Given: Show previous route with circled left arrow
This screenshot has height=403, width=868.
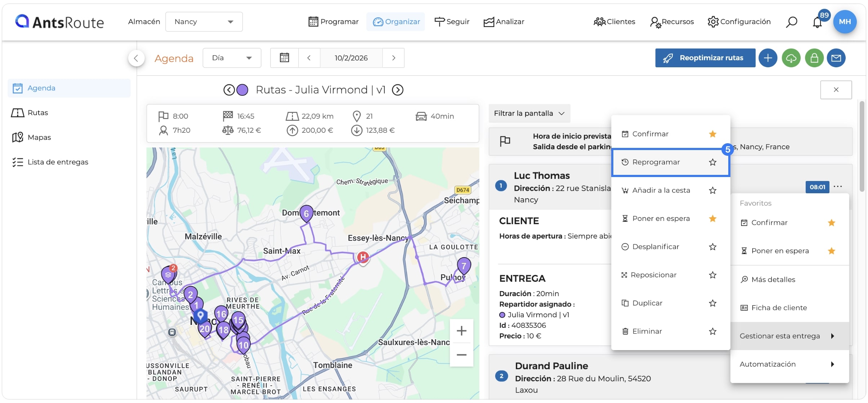Looking at the screenshot, I should click(229, 90).
